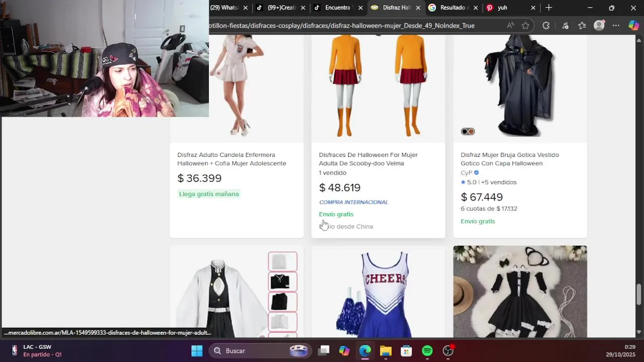Open the Favorites list icon

coord(582,26)
